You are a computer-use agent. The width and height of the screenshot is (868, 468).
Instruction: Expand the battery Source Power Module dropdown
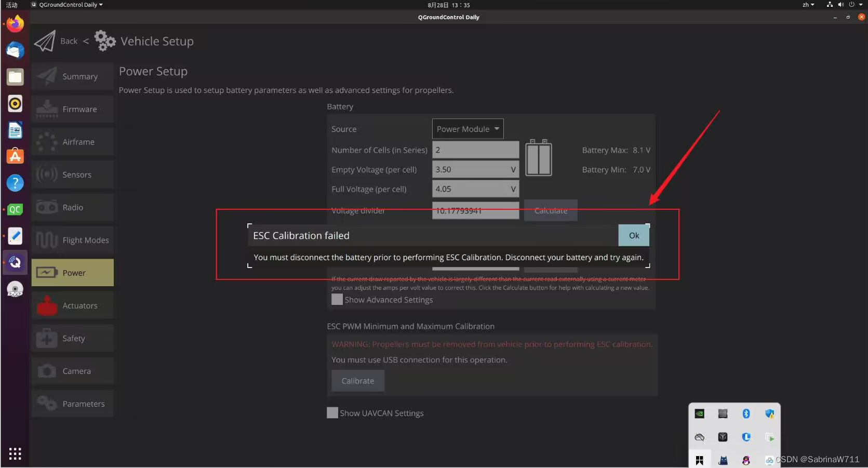(468, 129)
